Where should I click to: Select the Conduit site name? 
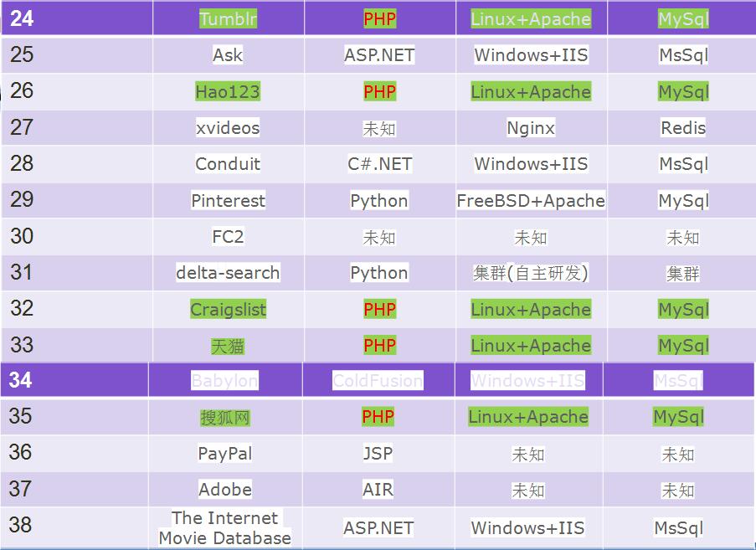point(228,164)
